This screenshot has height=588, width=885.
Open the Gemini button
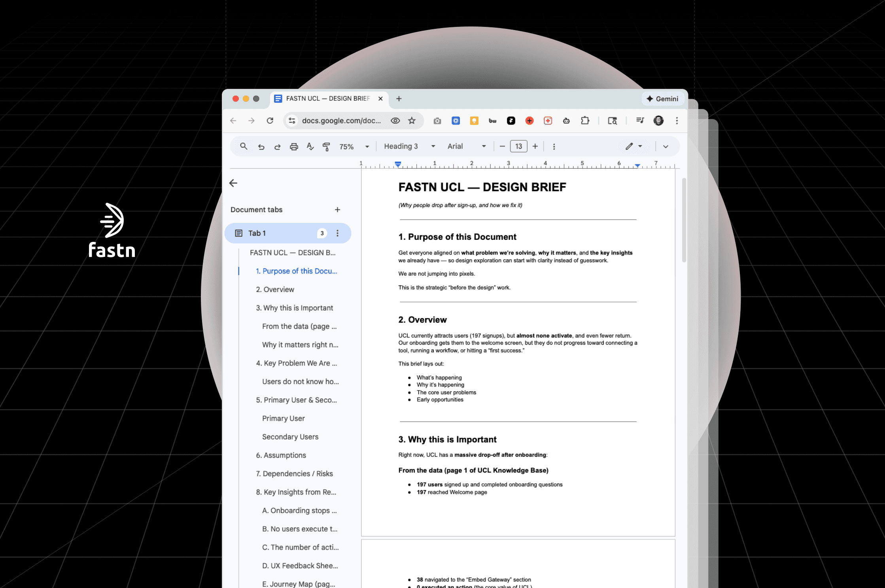tap(662, 99)
